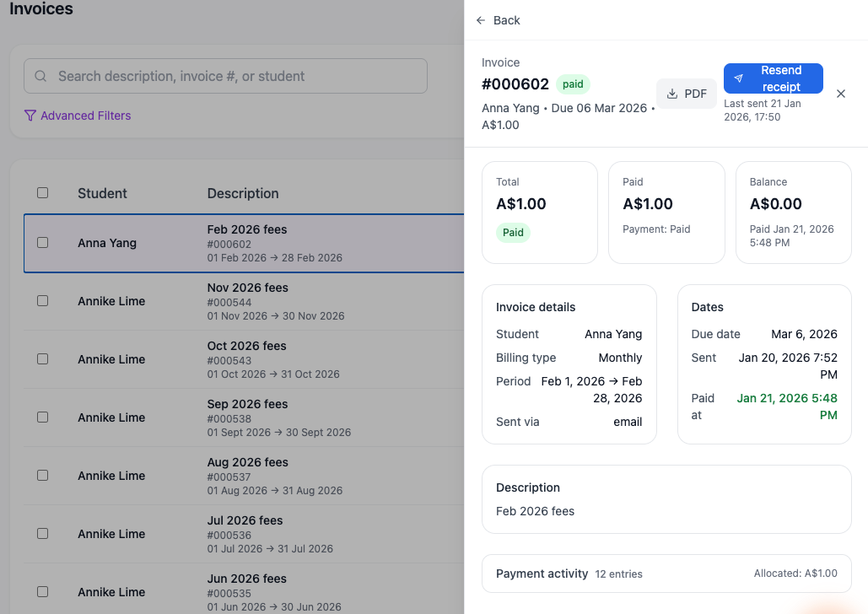Click the download icon on the PDF button
868x614 pixels.
[672, 93]
